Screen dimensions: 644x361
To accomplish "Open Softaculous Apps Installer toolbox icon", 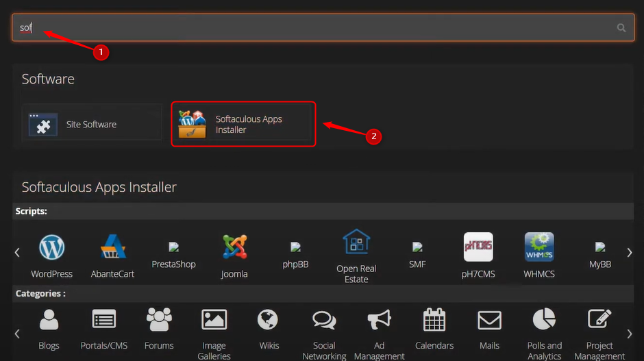I will [193, 124].
